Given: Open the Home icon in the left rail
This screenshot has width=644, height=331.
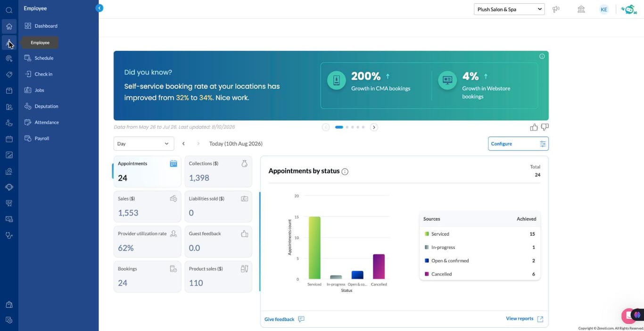Looking at the screenshot, I should click(x=9, y=26).
